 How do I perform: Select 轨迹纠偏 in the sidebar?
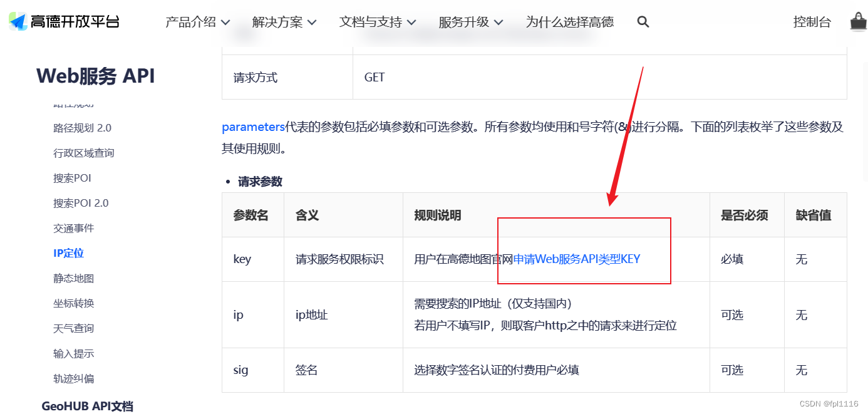pyautogui.click(x=74, y=378)
